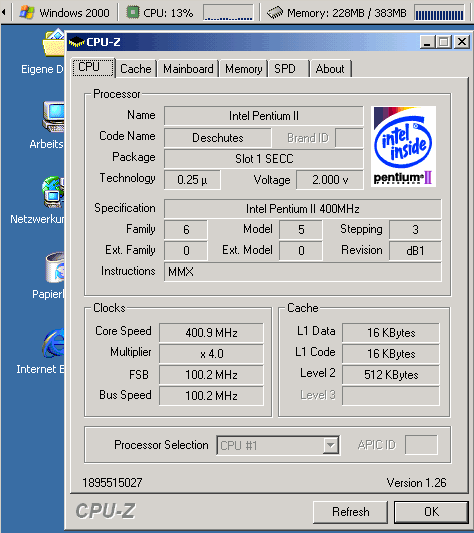Click the Refresh button
Viewport: 474px width, 533px height.
point(350,512)
